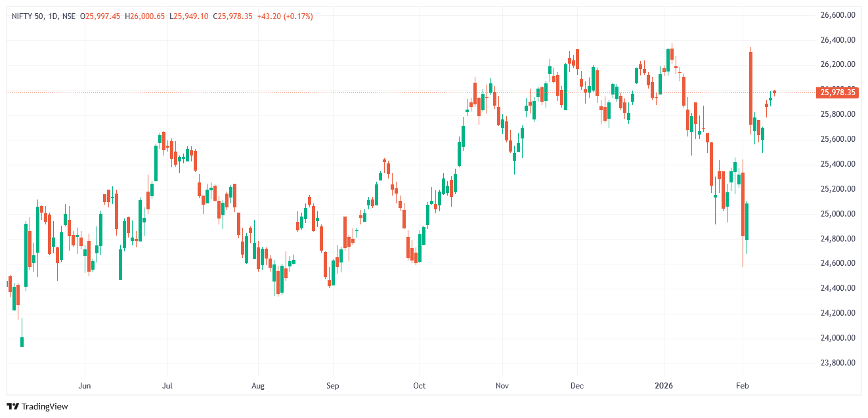The width and height of the screenshot is (868, 418).
Task: Click the 23,800.00 price axis label
Action: (x=837, y=363)
